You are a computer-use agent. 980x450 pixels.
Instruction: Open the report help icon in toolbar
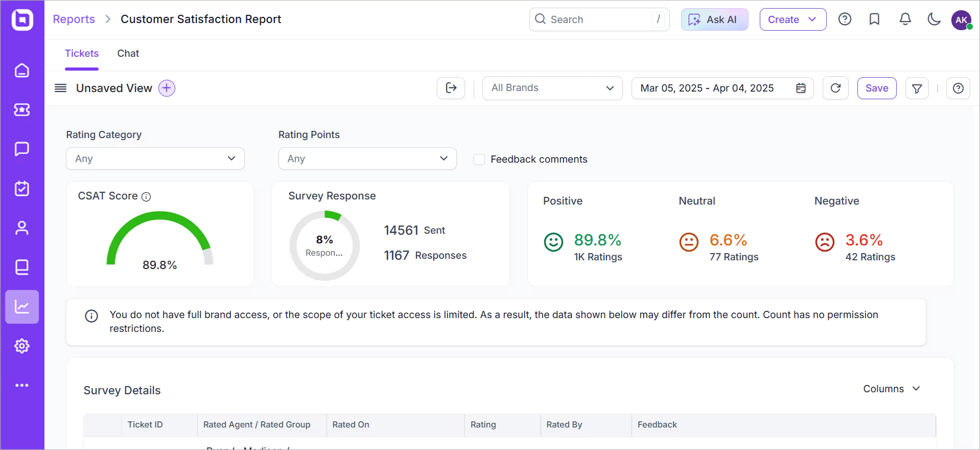pyautogui.click(x=959, y=88)
